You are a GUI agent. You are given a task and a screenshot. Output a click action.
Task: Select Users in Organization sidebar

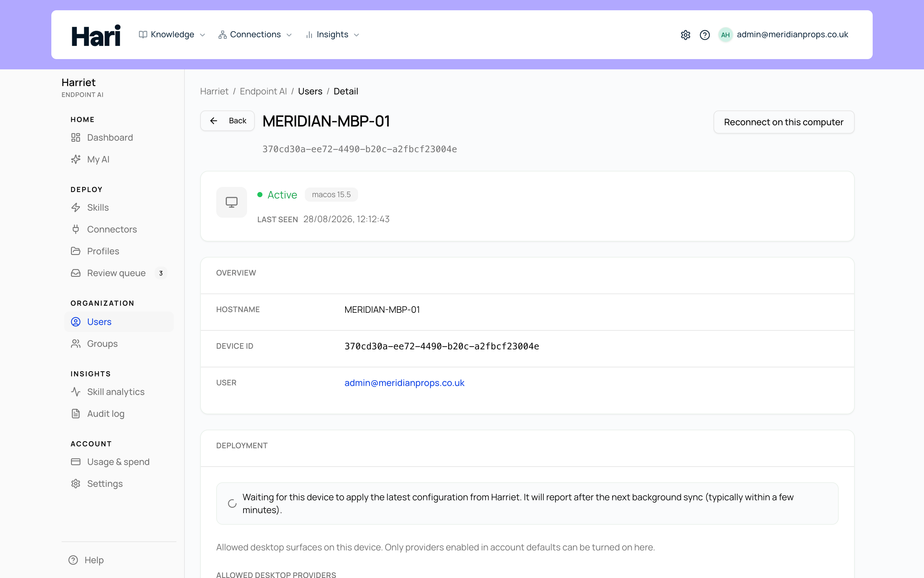click(x=118, y=322)
